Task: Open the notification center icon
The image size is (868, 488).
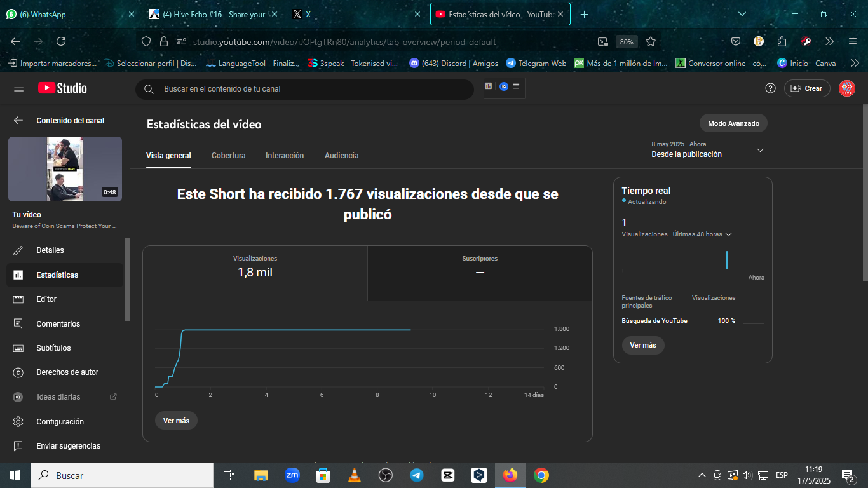Action: pyautogui.click(x=848, y=475)
